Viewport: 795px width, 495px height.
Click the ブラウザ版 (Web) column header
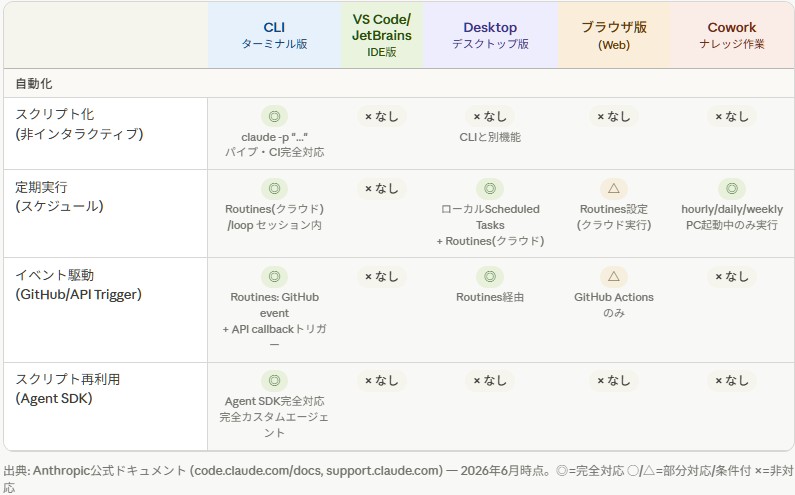[x=613, y=35]
